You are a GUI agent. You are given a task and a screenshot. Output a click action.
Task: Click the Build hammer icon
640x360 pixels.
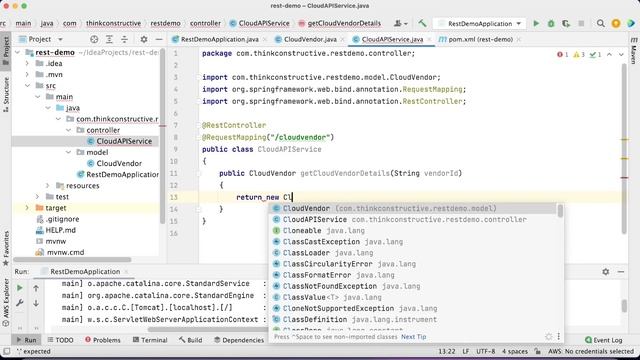422,24
